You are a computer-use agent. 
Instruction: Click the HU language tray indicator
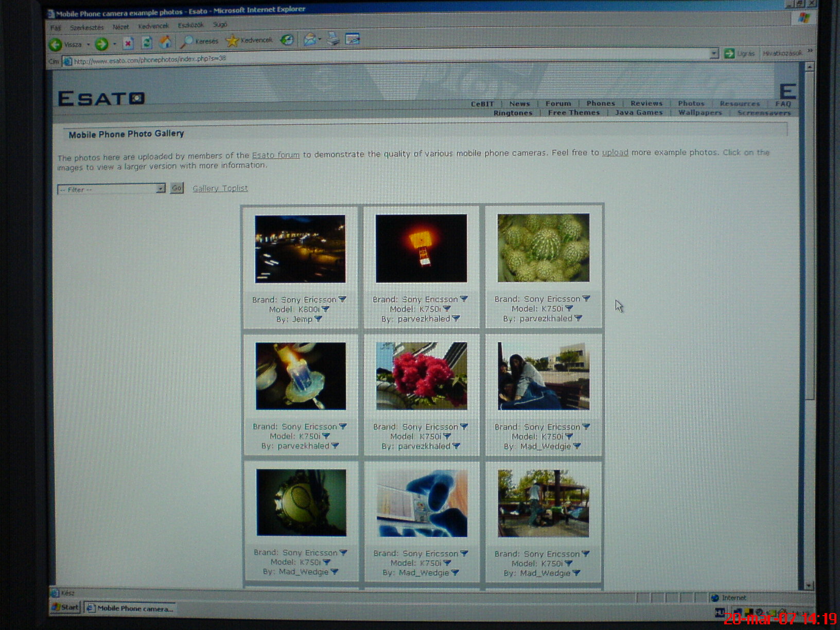point(720,612)
